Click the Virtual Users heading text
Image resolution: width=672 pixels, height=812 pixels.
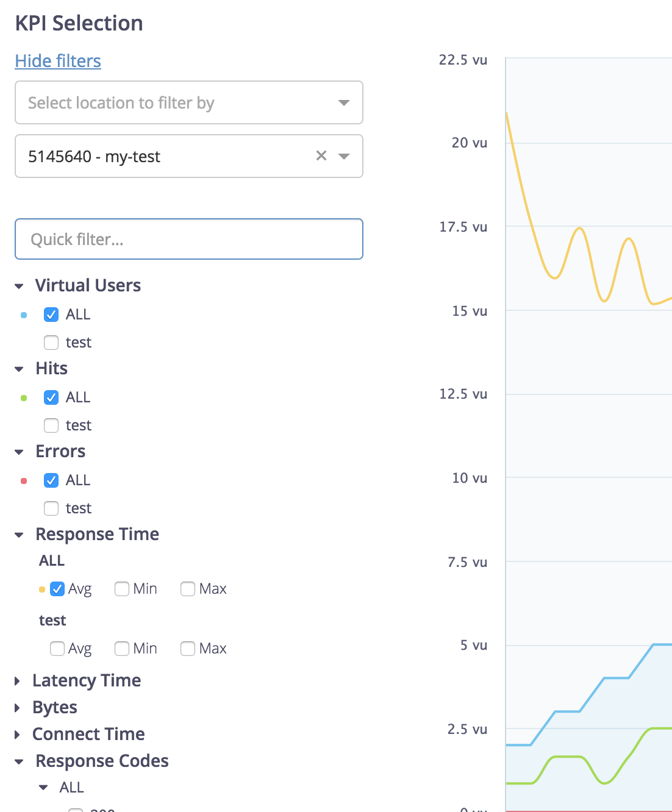88,285
